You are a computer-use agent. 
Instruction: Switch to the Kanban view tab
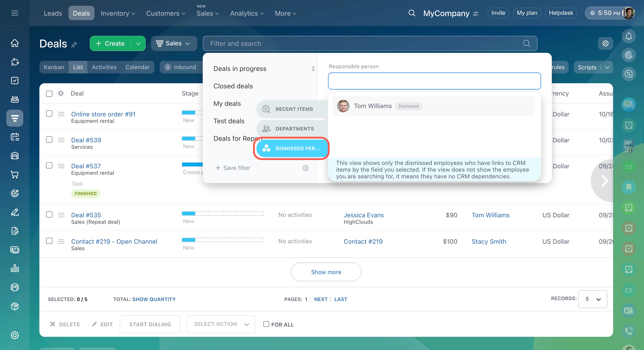coord(54,67)
